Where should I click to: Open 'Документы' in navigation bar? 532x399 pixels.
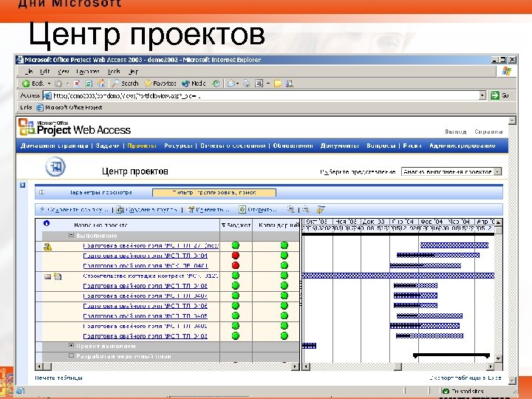point(339,146)
